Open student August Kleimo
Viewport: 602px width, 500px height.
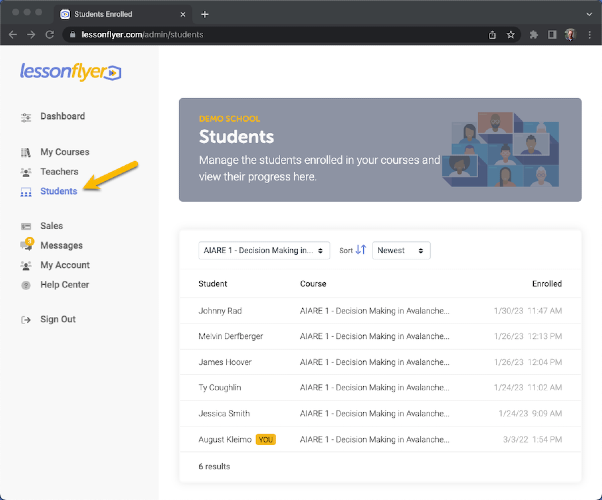[x=225, y=439]
